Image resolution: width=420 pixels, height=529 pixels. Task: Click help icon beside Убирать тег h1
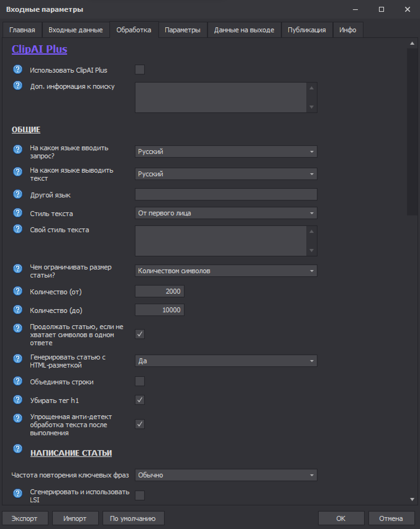(x=18, y=400)
